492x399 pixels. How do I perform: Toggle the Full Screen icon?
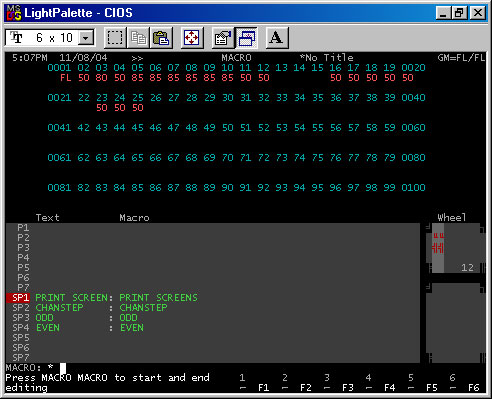192,38
